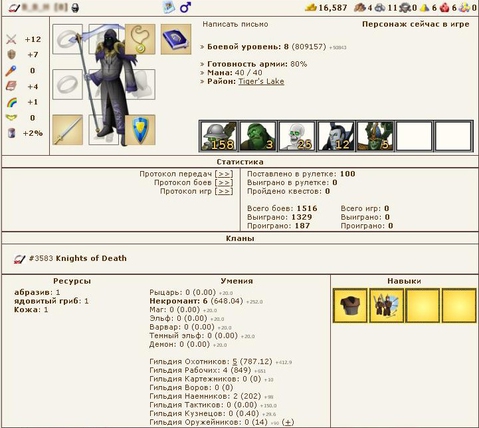Click the upper empty ring slot

coord(68,39)
